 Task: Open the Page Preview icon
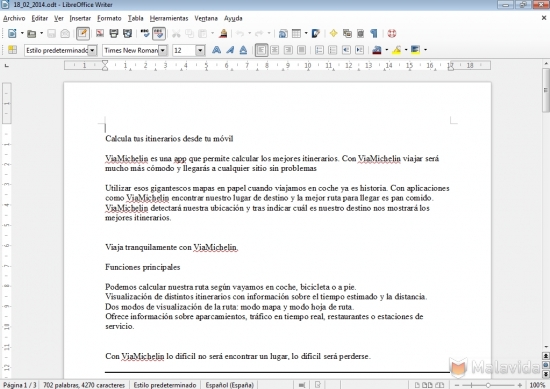tap(127, 33)
